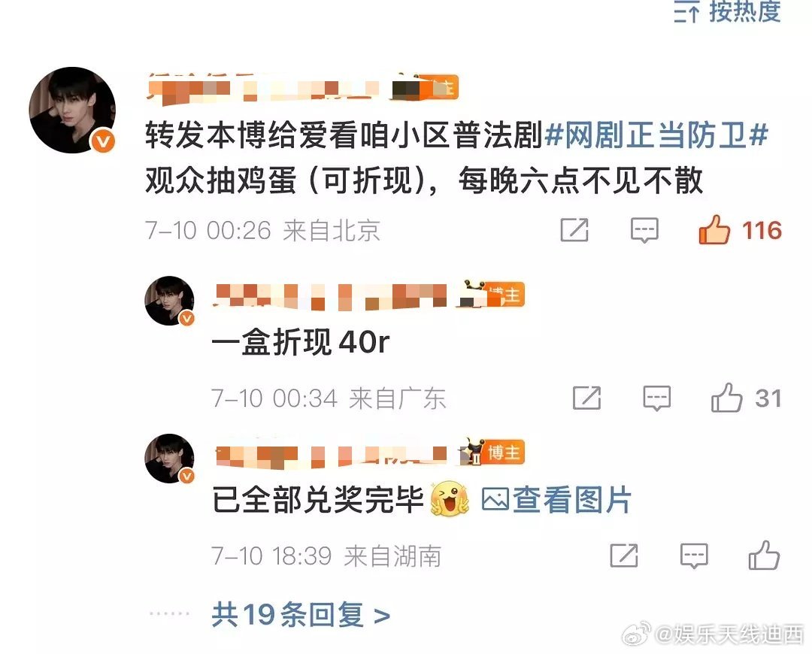Tap the 116 like count number
The image size is (812, 654).
pos(761,231)
